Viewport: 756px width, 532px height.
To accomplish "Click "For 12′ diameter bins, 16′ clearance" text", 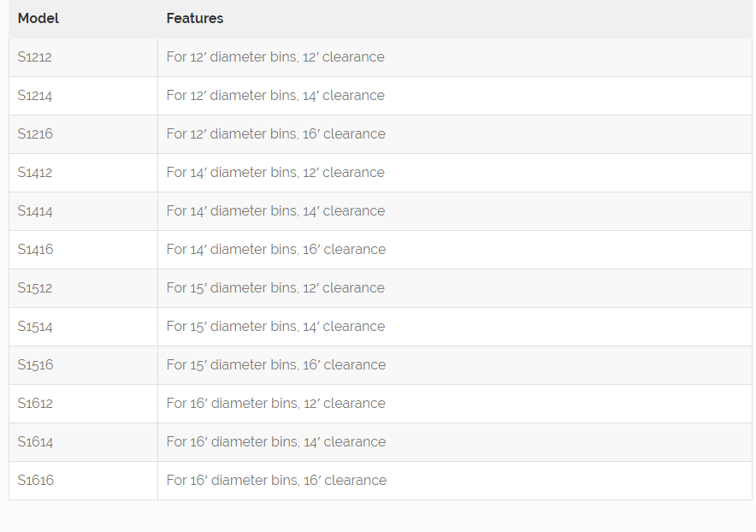I will [276, 134].
